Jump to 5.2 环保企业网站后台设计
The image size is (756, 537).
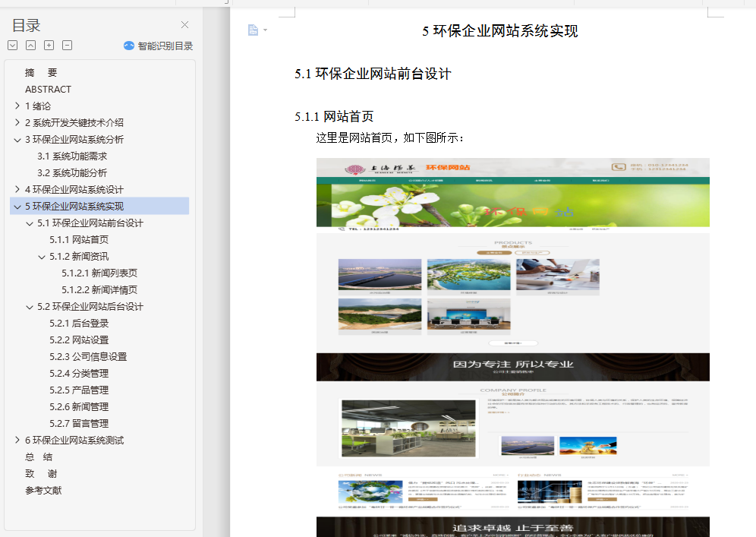(90, 306)
